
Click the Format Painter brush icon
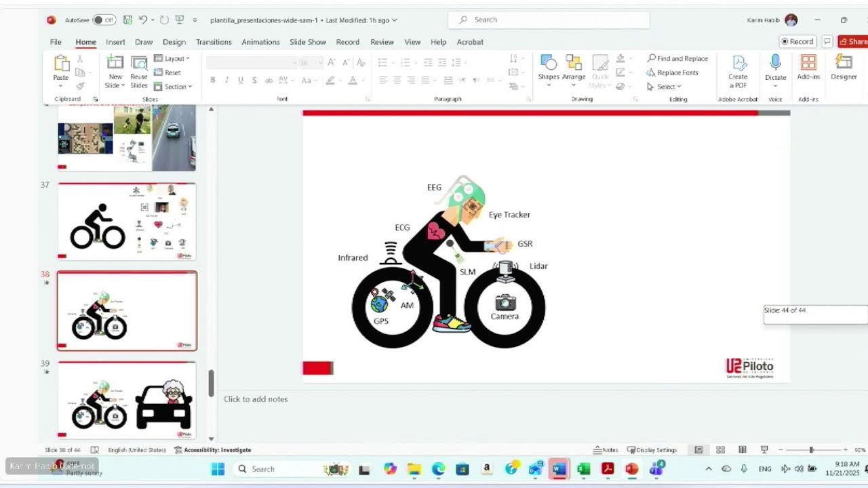tap(80, 86)
